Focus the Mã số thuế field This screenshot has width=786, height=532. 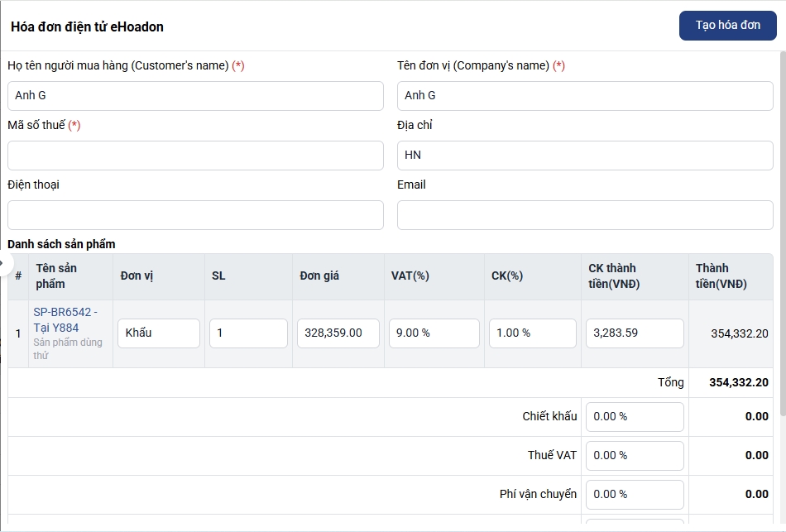[x=195, y=156]
